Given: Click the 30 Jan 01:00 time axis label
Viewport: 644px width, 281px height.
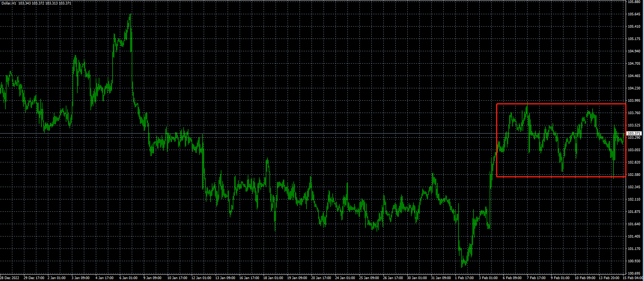Looking at the screenshot, I should (417, 278).
